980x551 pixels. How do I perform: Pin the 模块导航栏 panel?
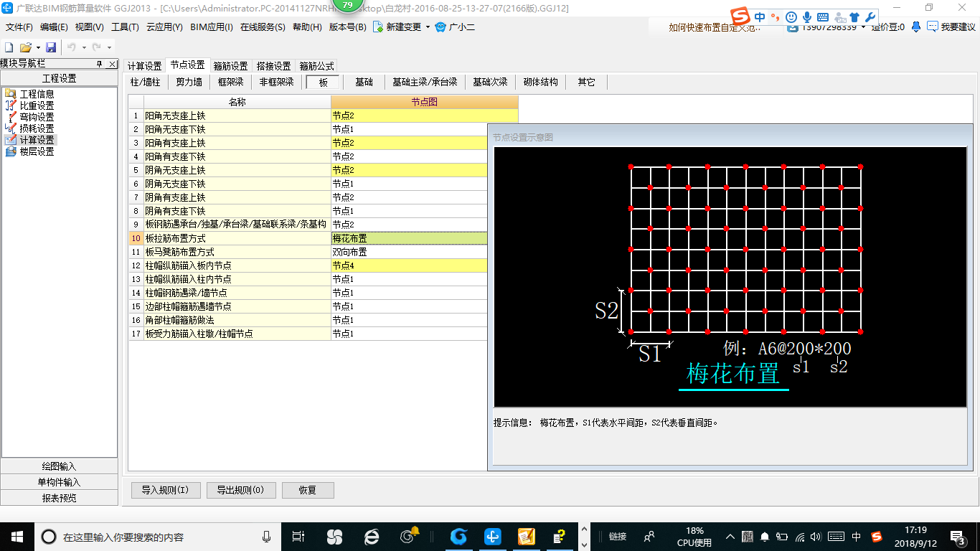100,64
